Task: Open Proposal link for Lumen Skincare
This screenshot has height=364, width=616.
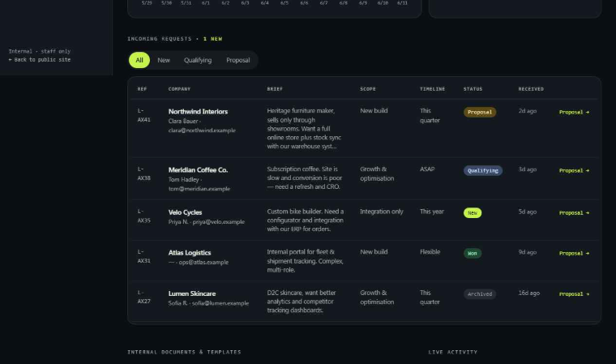Action: (x=574, y=294)
